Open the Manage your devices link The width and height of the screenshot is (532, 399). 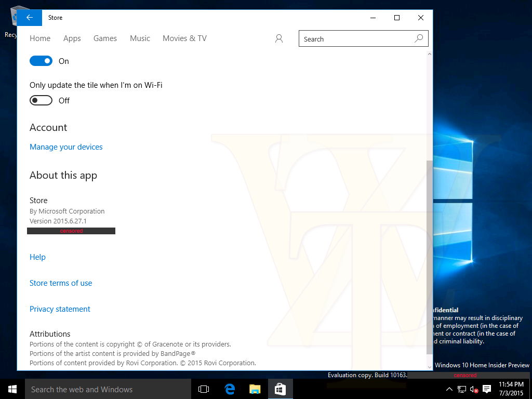pos(66,147)
